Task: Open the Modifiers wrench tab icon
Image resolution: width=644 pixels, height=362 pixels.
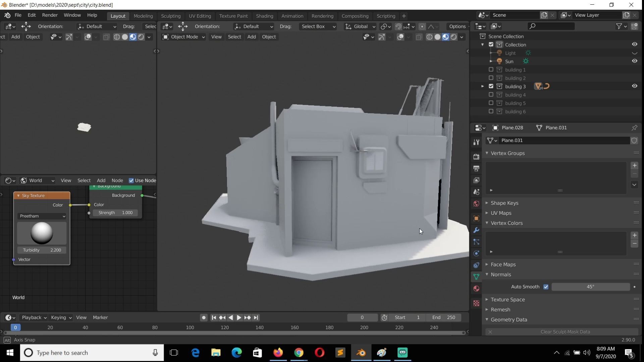Action: (476, 230)
